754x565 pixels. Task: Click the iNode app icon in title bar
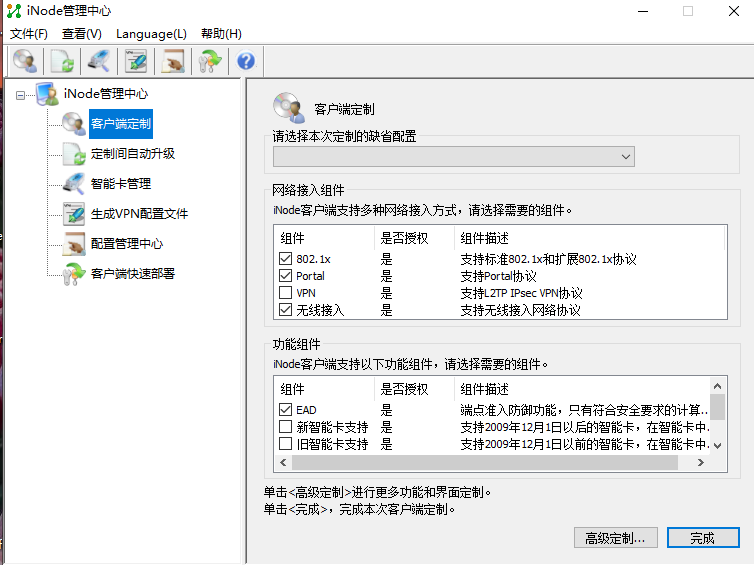pyautogui.click(x=14, y=11)
